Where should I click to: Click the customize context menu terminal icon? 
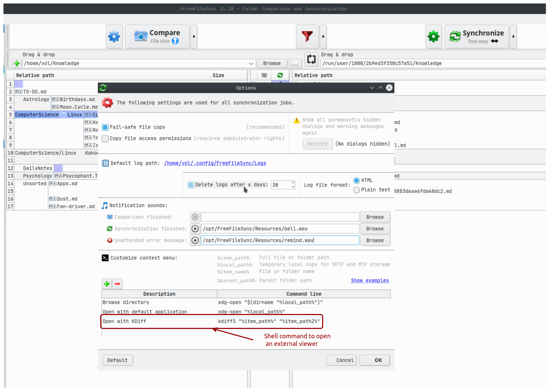105,258
